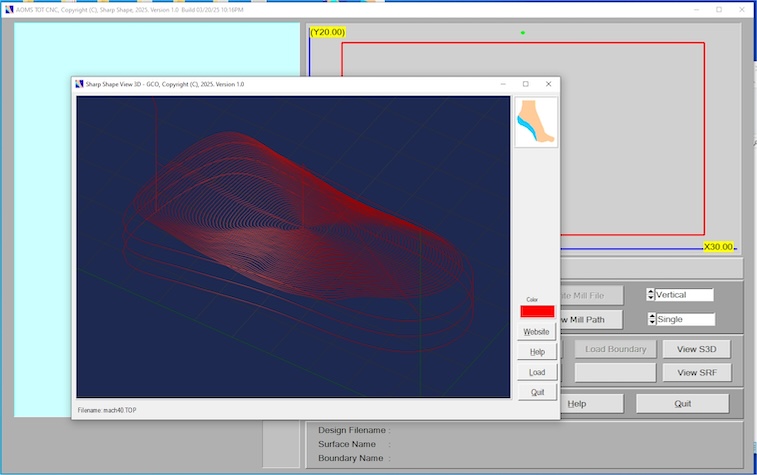Click the Filename: mach40.TOP status text

[x=107, y=410]
